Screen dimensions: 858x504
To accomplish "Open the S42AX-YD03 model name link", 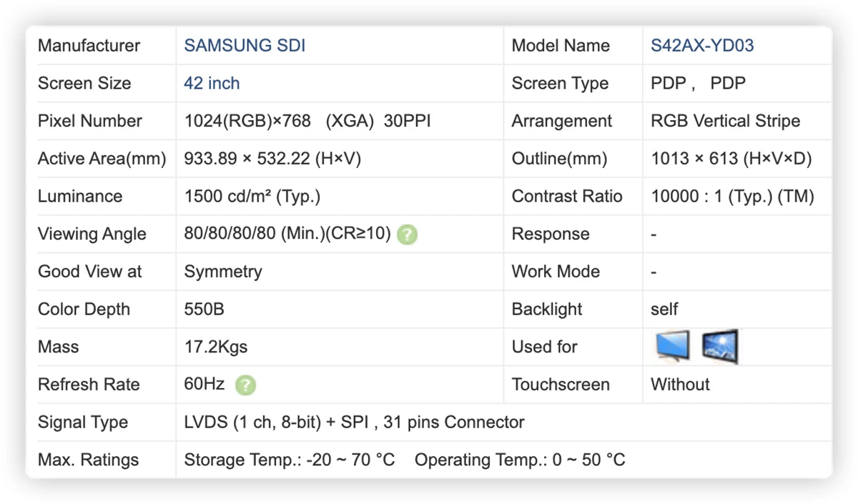I will [x=702, y=46].
